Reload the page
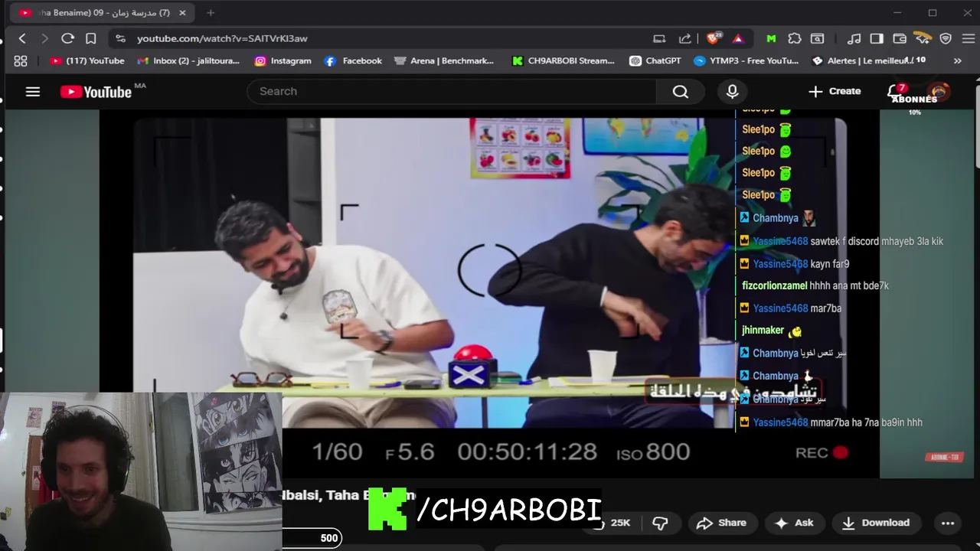980x551 pixels. (x=67, y=38)
